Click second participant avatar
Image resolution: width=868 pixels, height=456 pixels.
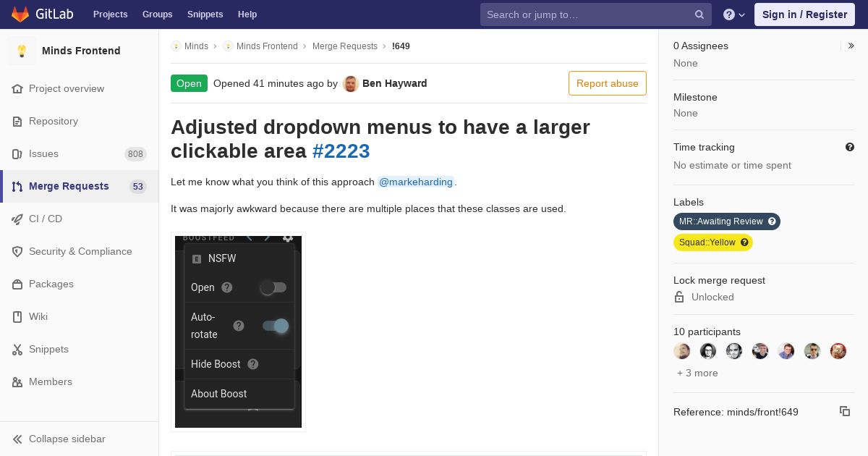708,351
